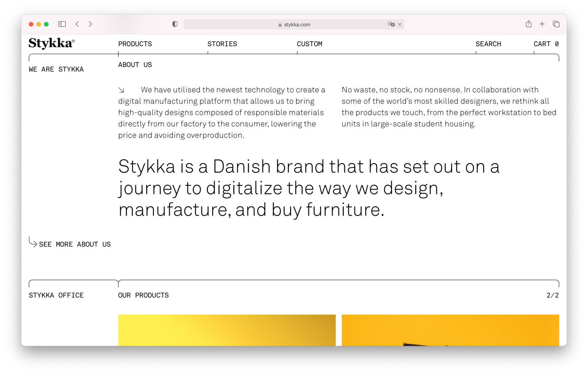588x374 pixels.
Task: Click the paragraph starting 'No waste, no stock'
Action: tap(449, 107)
